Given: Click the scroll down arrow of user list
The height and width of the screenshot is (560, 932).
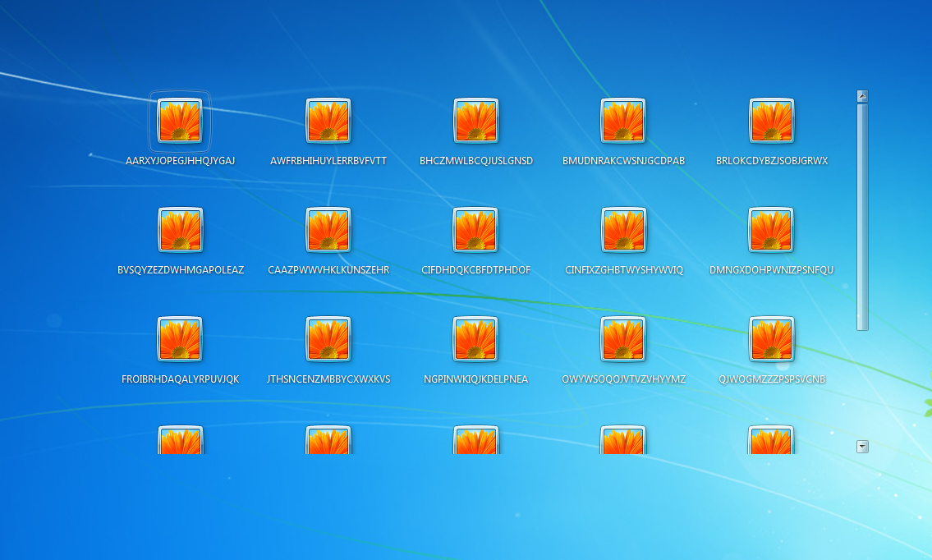Looking at the screenshot, I should coord(862,447).
